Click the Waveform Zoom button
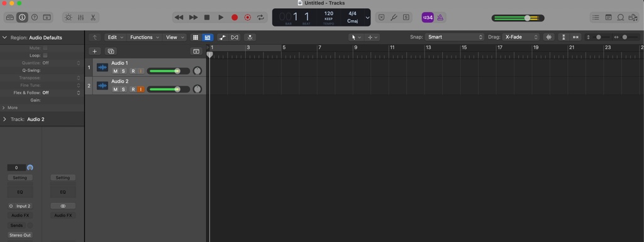Viewport: 644px width, 242px height. tap(548, 37)
